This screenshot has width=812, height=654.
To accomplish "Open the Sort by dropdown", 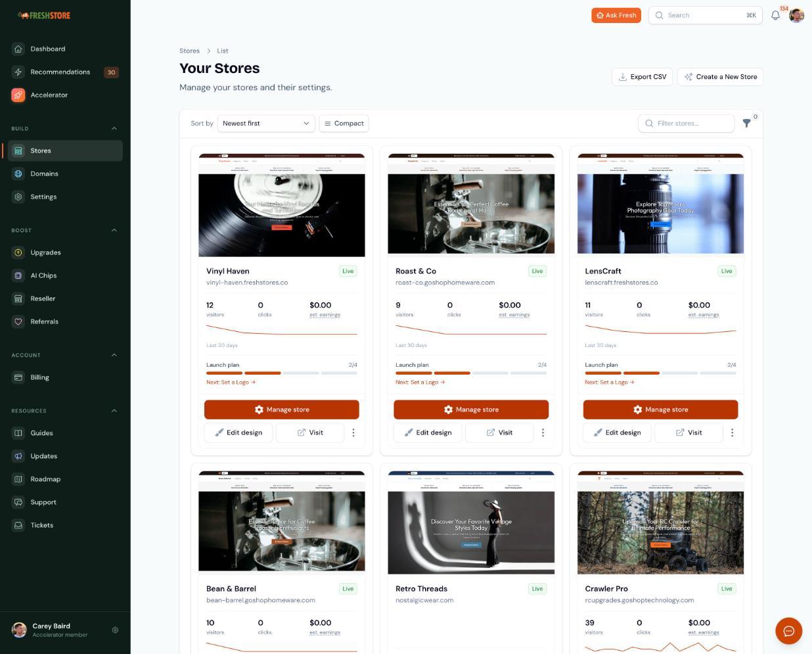I will pos(265,123).
